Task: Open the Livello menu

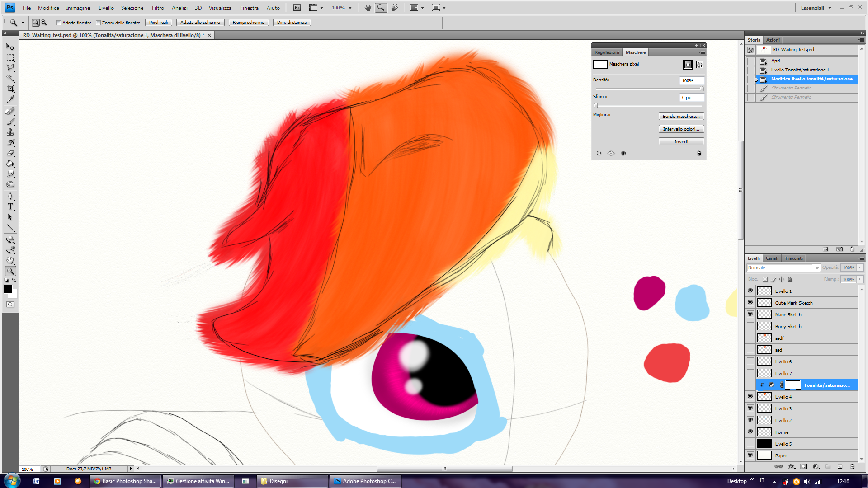Action: point(106,8)
